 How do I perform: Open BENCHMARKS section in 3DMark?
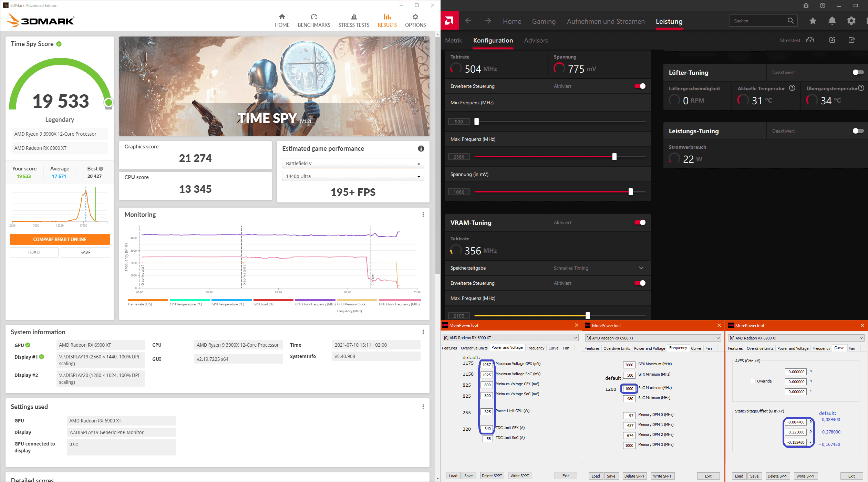(314, 21)
